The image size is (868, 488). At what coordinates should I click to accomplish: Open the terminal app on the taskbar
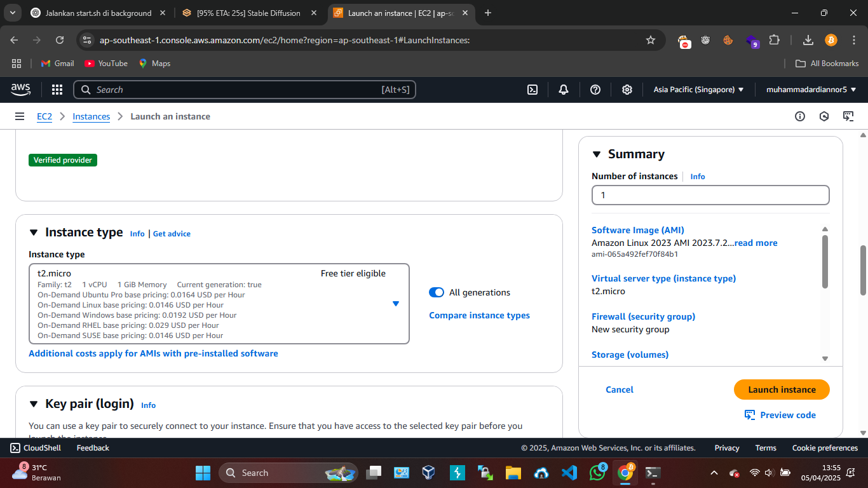coord(653,473)
